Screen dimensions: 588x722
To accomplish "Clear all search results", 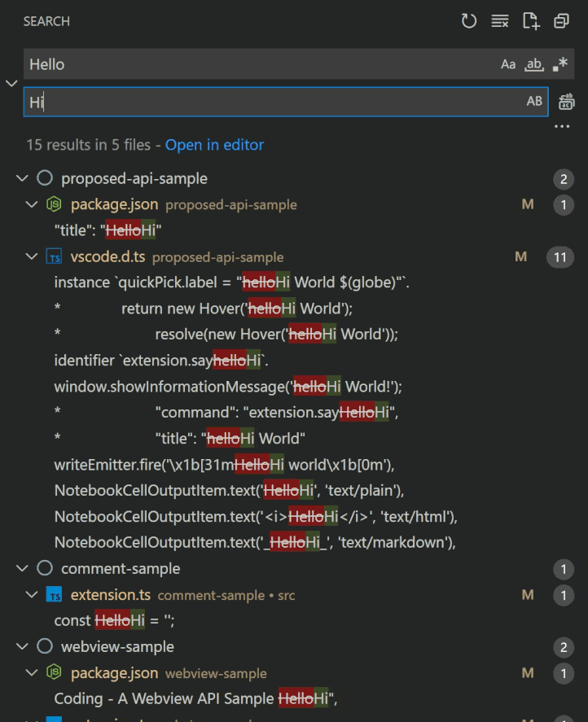I will click(x=499, y=21).
